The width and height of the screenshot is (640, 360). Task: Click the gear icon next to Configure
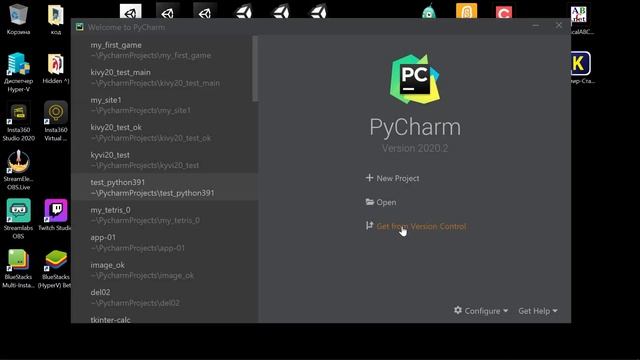(458, 310)
